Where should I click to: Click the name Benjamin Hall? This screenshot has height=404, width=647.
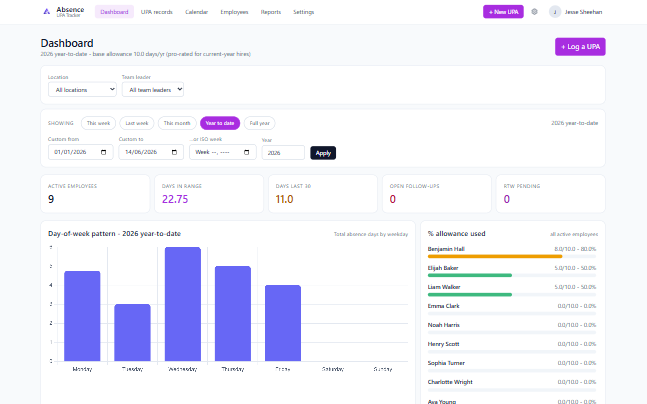446,249
